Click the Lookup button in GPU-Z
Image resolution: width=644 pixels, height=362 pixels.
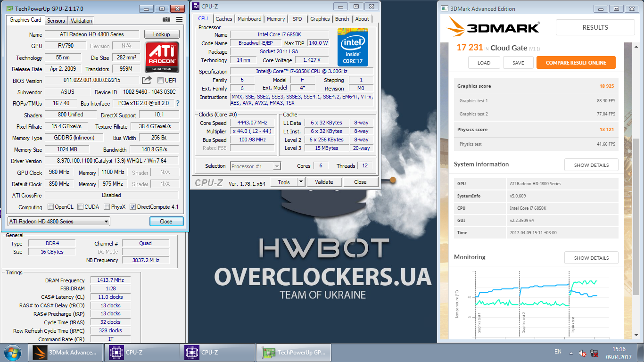click(162, 34)
